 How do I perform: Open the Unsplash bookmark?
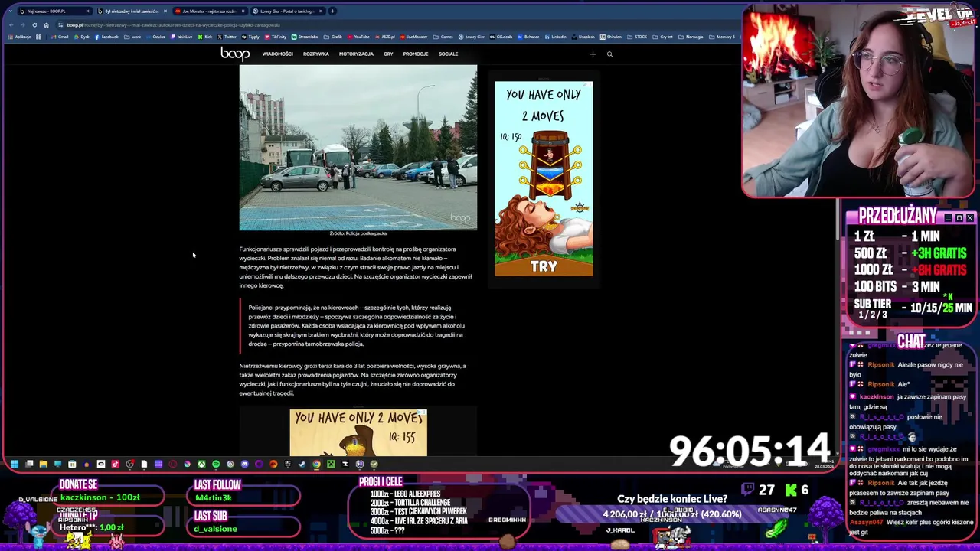(x=583, y=37)
